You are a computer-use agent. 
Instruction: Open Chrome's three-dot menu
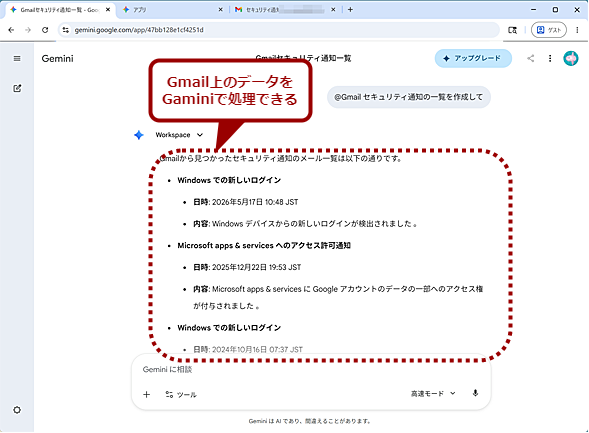(x=577, y=30)
